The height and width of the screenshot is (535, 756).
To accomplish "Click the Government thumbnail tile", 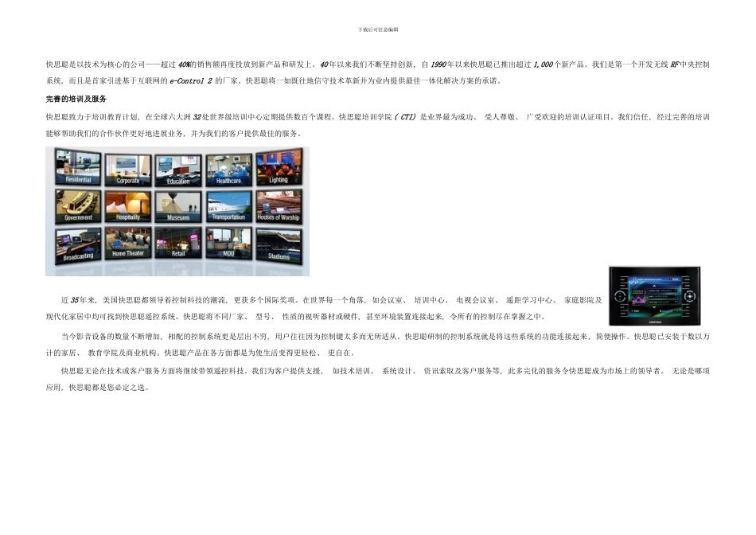I will click(x=78, y=206).
